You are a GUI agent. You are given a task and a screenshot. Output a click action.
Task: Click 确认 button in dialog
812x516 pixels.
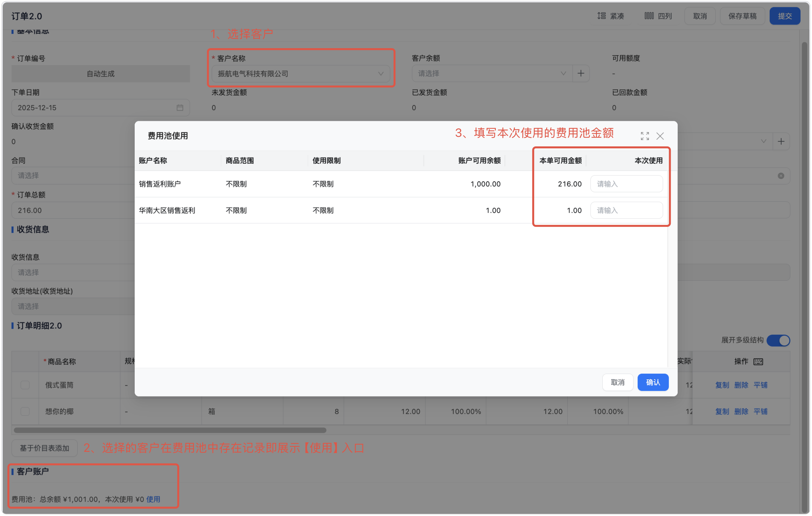click(x=653, y=382)
